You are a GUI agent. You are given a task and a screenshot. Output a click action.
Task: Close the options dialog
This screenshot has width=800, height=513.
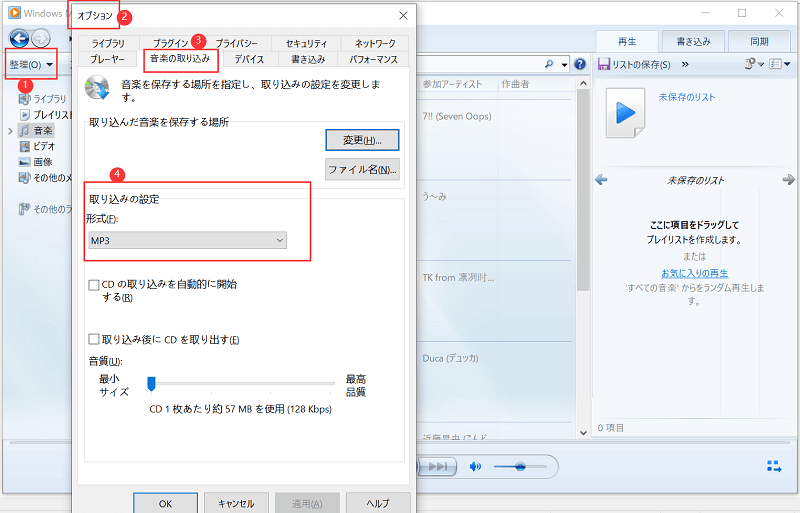[403, 16]
